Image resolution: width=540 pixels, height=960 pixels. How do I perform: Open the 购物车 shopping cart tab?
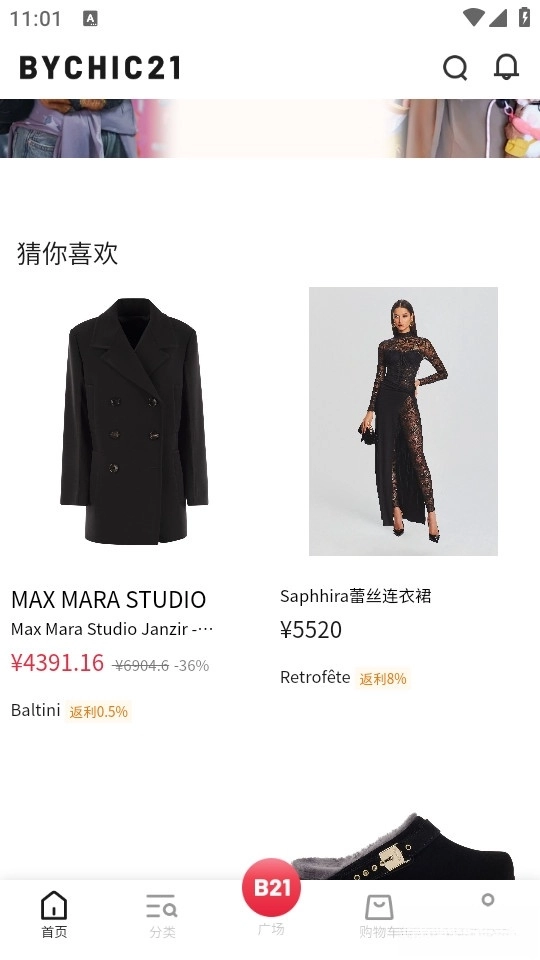click(x=380, y=916)
